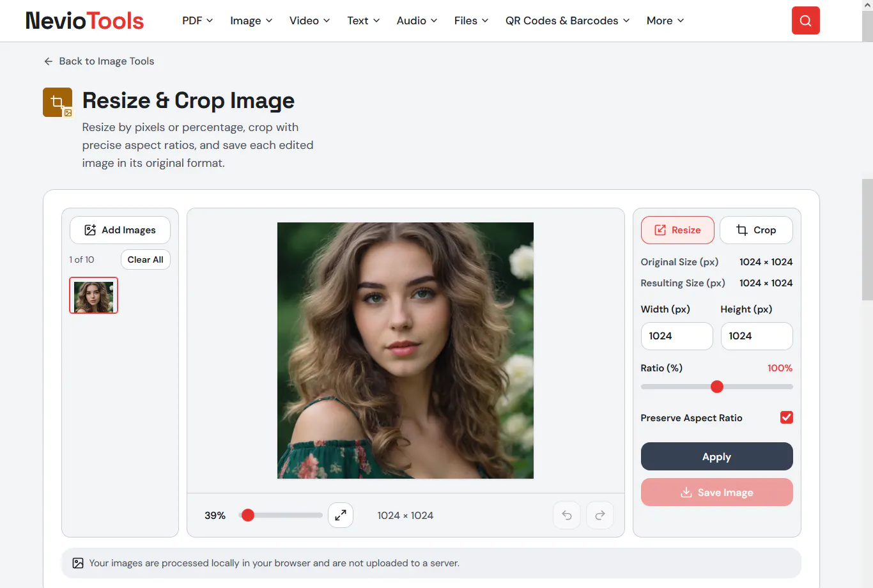This screenshot has width=873, height=588.
Task: Select the portrait thumbnail in image list
Action: click(x=93, y=295)
